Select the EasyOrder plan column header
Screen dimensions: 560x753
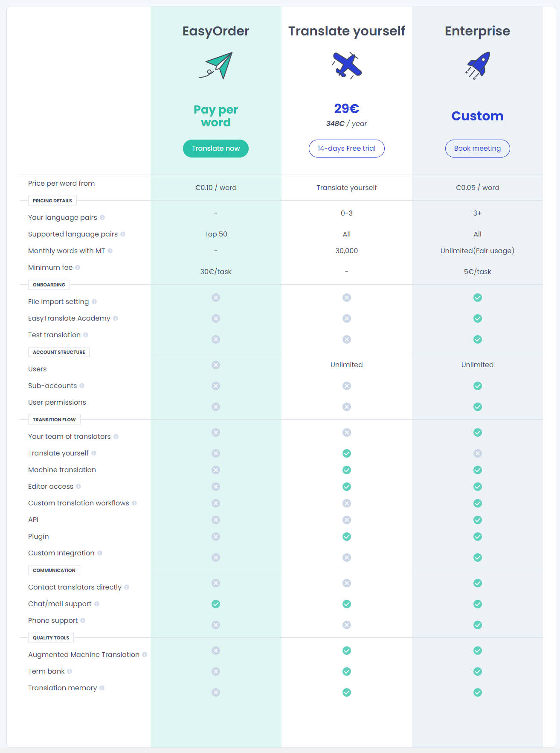pos(216,31)
